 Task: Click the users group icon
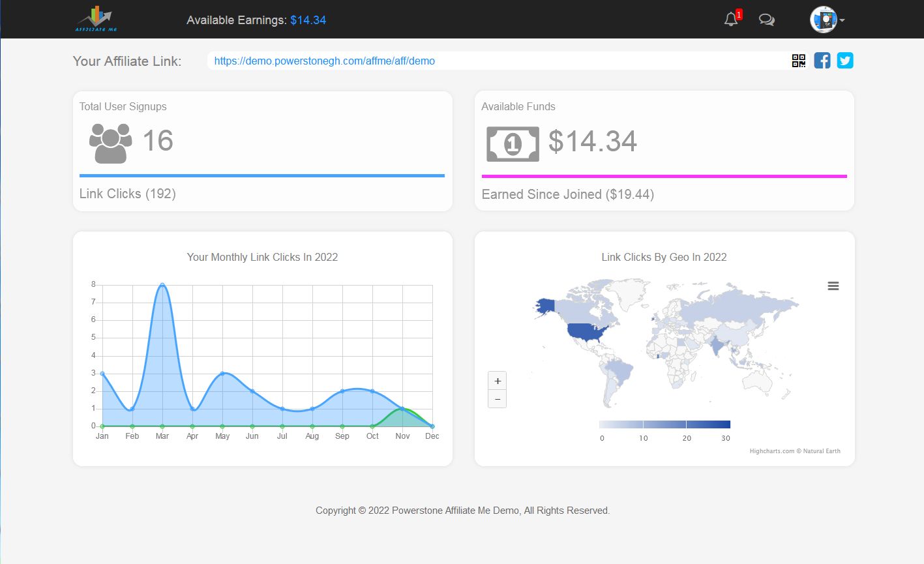tap(110, 143)
